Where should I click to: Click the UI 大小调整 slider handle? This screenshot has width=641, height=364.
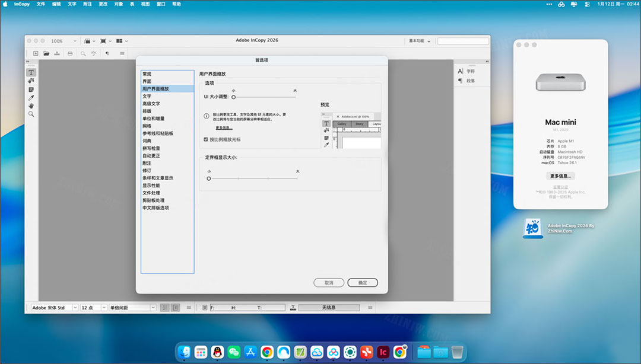pyautogui.click(x=233, y=97)
